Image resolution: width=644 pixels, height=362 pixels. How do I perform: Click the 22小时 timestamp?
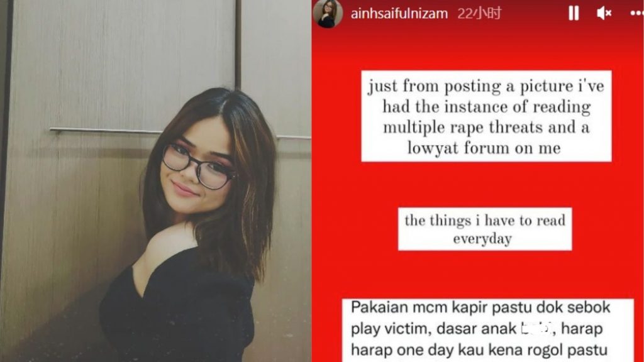point(479,14)
